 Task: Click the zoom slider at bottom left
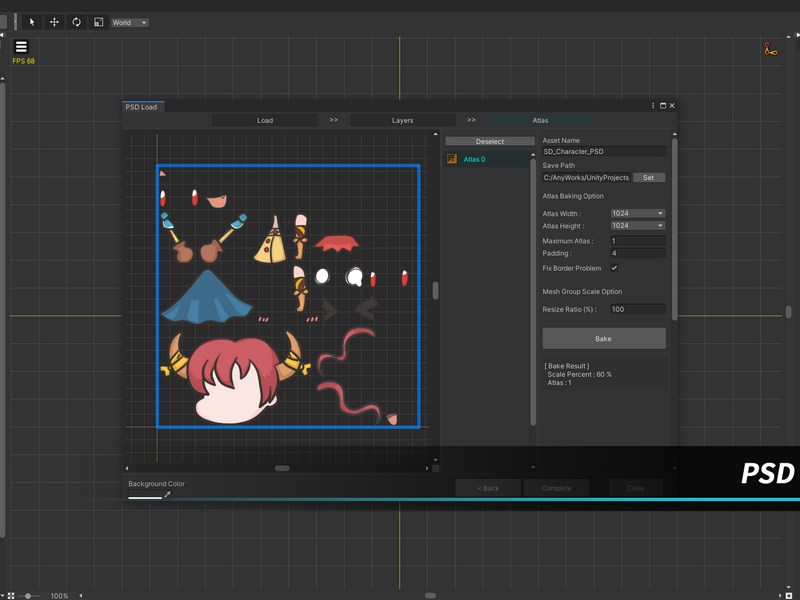tap(29, 595)
